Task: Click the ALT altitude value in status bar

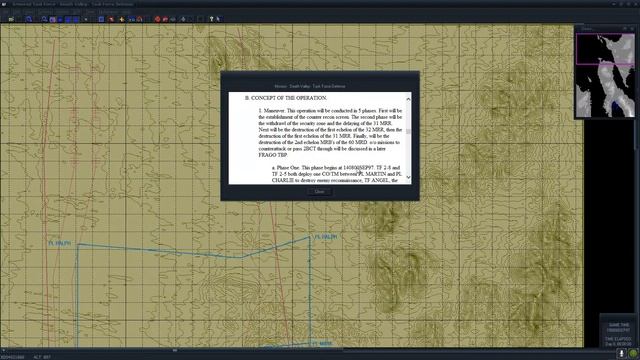Action: [42, 357]
